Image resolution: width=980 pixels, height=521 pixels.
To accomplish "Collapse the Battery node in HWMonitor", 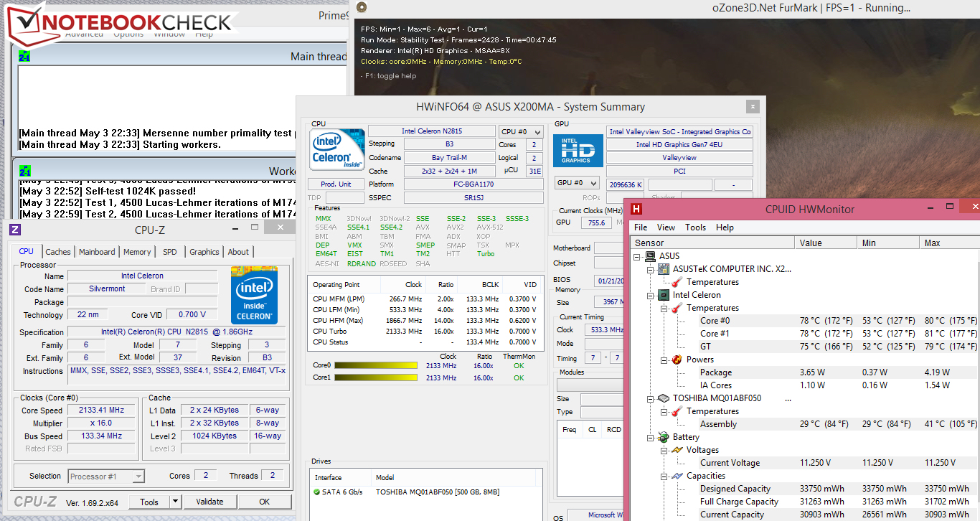I will tap(651, 437).
